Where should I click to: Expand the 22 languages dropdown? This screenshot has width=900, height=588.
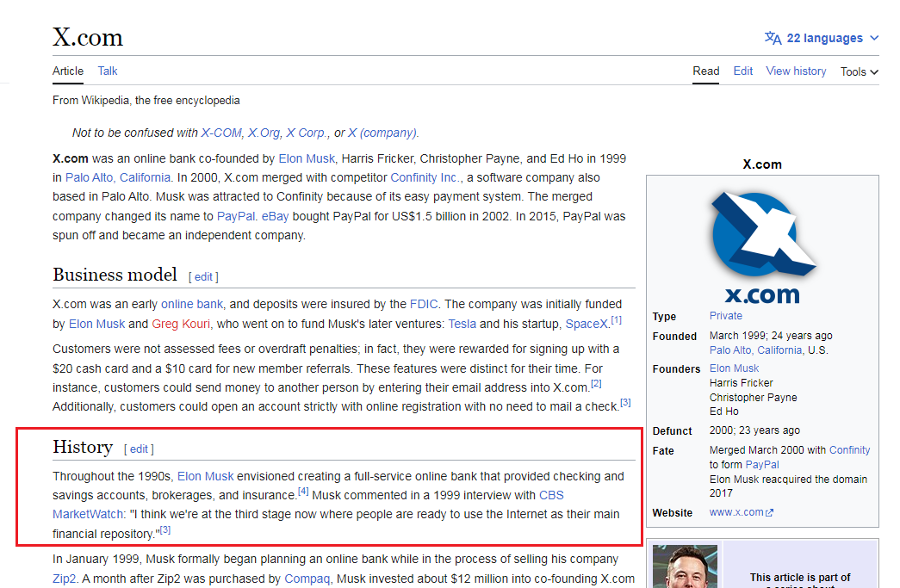click(822, 38)
